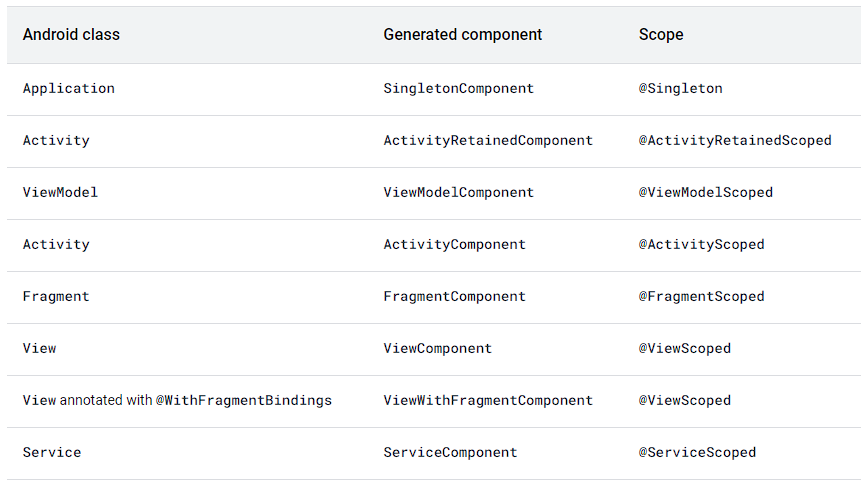
Task: Click ActivityComponent in the table
Action: (454, 244)
